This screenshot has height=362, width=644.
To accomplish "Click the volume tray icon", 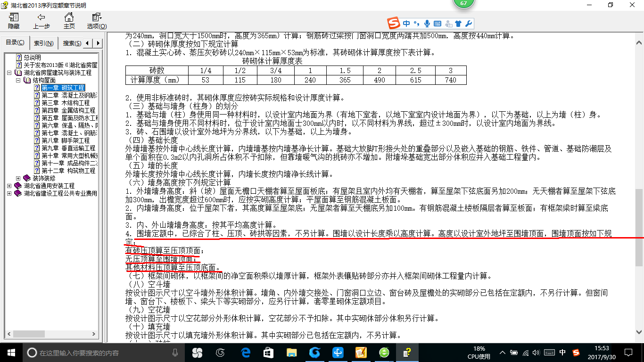I will click(x=537, y=352).
